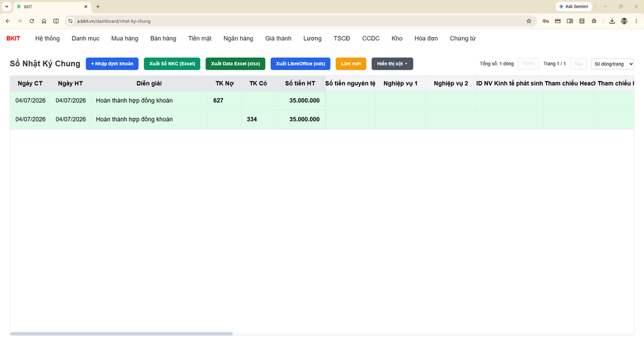
Task: Open the Hệ thống menu
Action: coord(47,38)
